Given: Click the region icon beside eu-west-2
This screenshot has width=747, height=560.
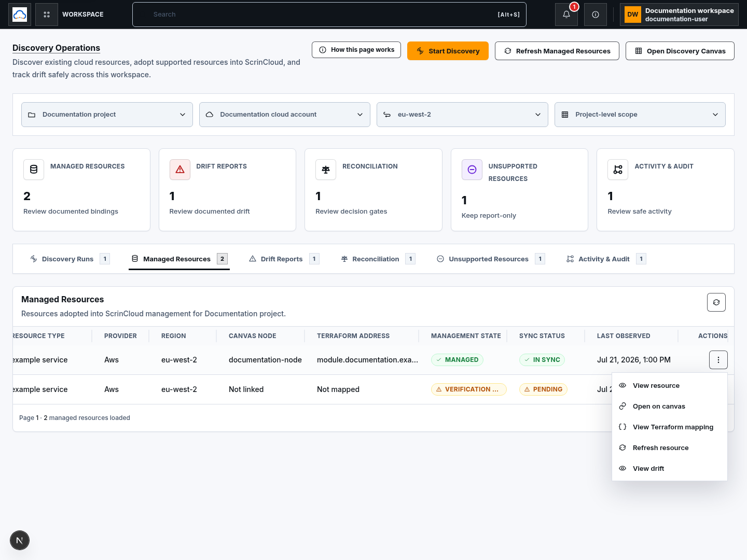Looking at the screenshot, I should tap(387, 115).
